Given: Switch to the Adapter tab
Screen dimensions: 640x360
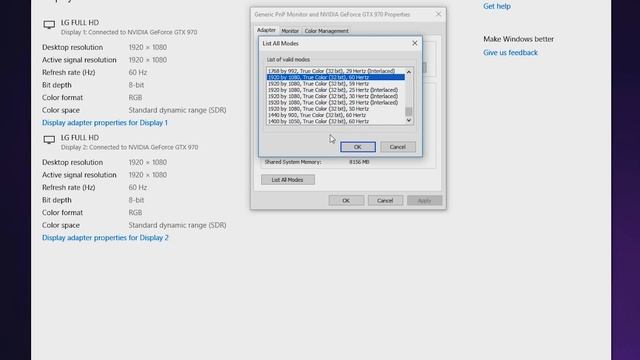Looking at the screenshot, I should (266, 30).
